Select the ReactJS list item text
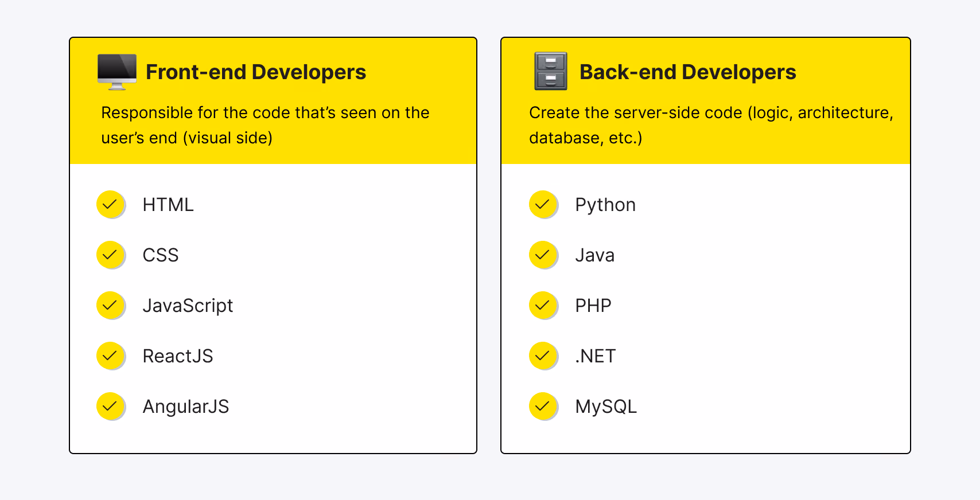This screenshot has height=500, width=980. click(x=178, y=356)
